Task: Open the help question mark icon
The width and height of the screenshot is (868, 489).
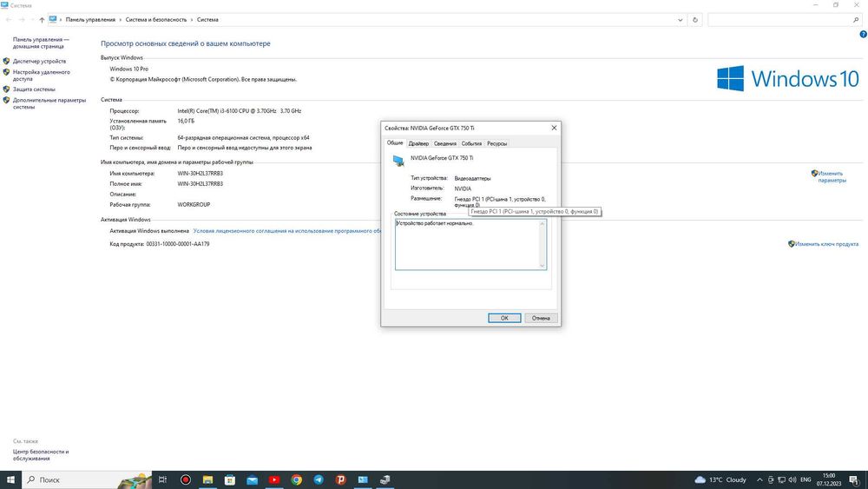Action: pyautogui.click(x=863, y=35)
